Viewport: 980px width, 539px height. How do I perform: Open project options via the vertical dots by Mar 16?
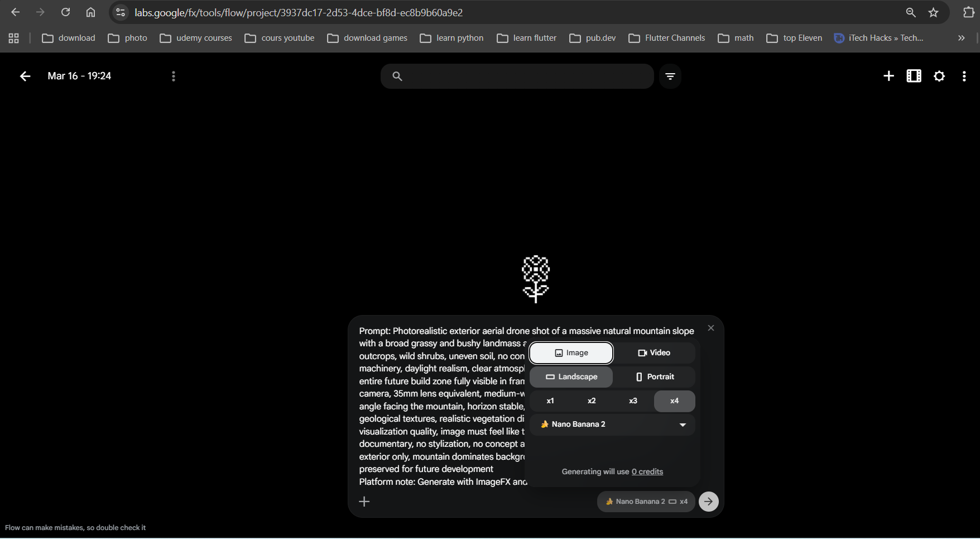[x=174, y=76]
